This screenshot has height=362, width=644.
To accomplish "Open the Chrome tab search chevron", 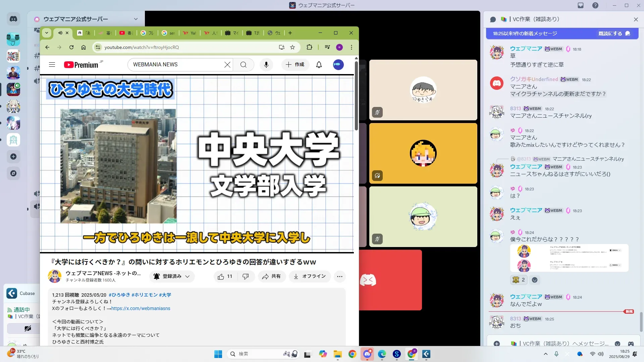I will pyautogui.click(x=47, y=33).
